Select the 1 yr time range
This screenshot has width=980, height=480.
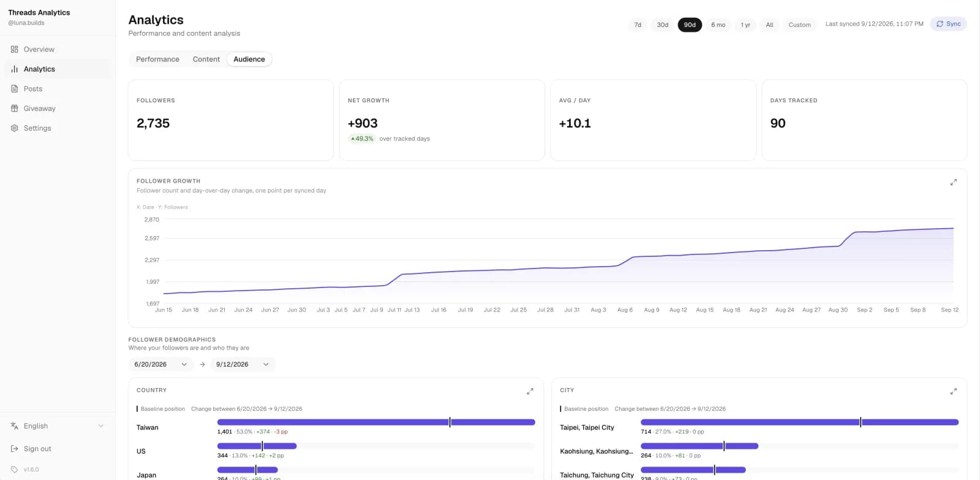point(745,25)
